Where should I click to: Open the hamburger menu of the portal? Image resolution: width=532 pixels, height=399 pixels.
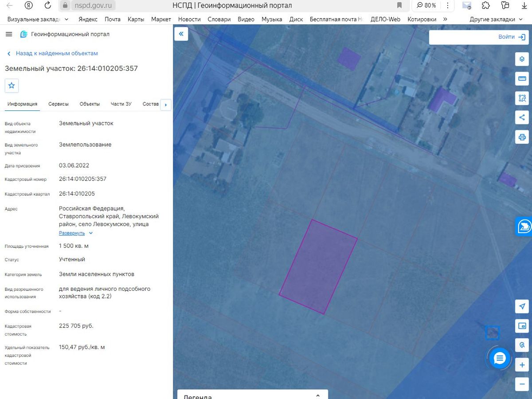[x=9, y=34]
